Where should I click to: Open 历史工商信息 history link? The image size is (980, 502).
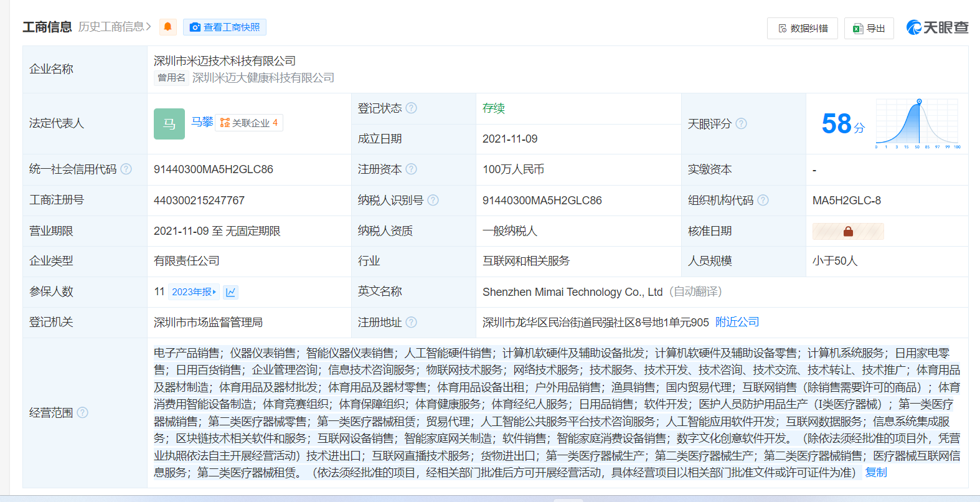[115, 27]
